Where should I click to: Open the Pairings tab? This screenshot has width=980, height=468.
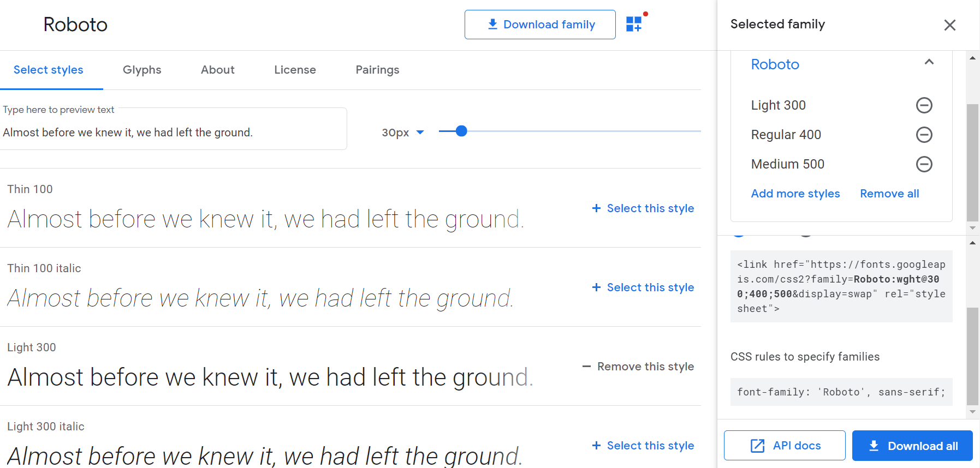[x=377, y=70]
